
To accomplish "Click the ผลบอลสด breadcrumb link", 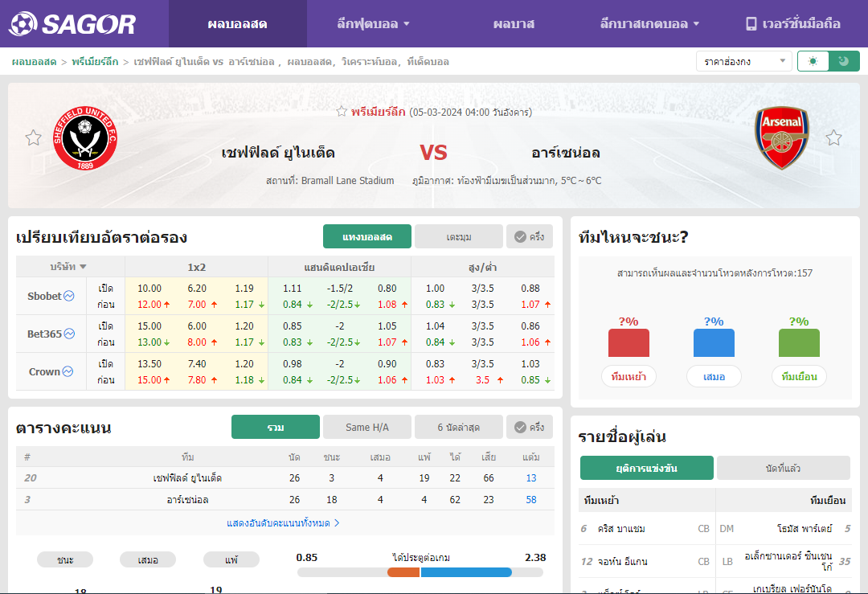I will click(35, 62).
